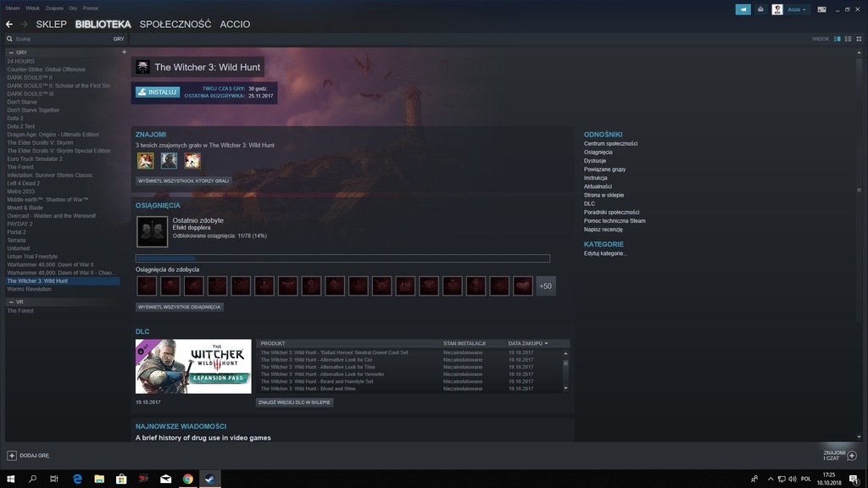Click Znajdź więcej DLC w sklepie
Image resolution: width=868 pixels, height=488 pixels.
click(x=294, y=402)
